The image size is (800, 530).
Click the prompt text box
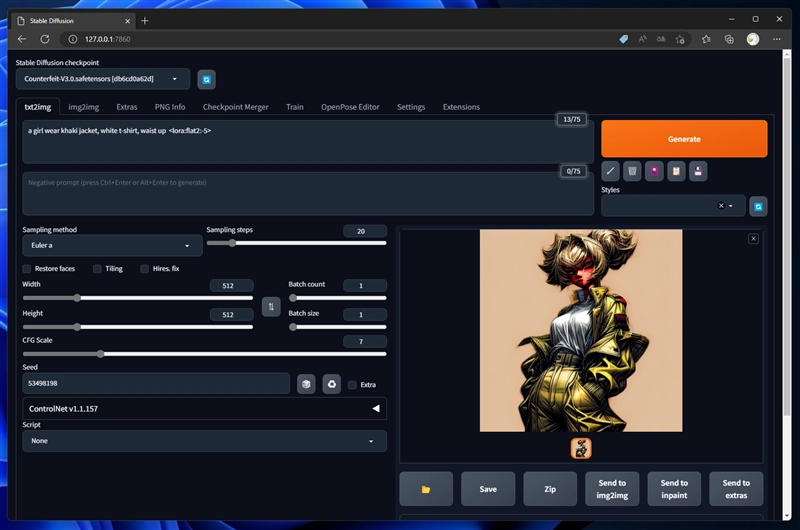[308, 142]
